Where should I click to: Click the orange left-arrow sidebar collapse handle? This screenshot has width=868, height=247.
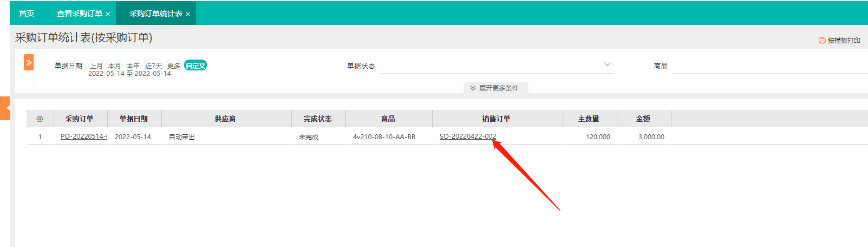pos(5,108)
